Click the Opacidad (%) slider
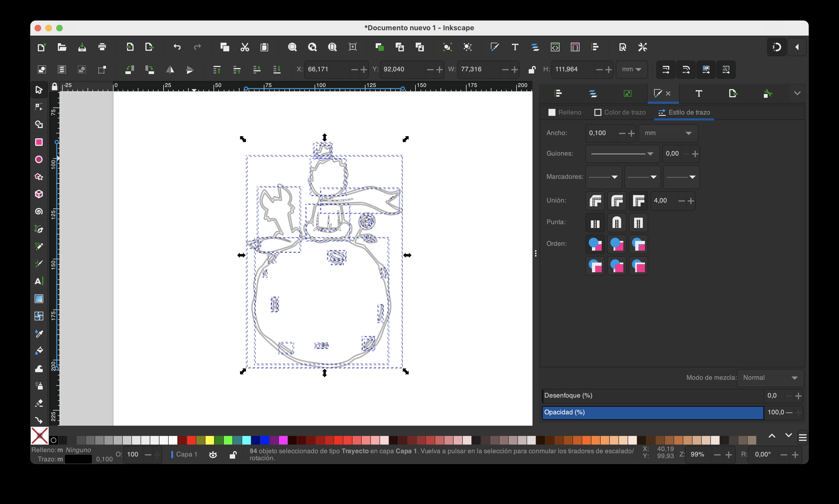This screenshot has width=839, height=504. [x=653, y=413]
